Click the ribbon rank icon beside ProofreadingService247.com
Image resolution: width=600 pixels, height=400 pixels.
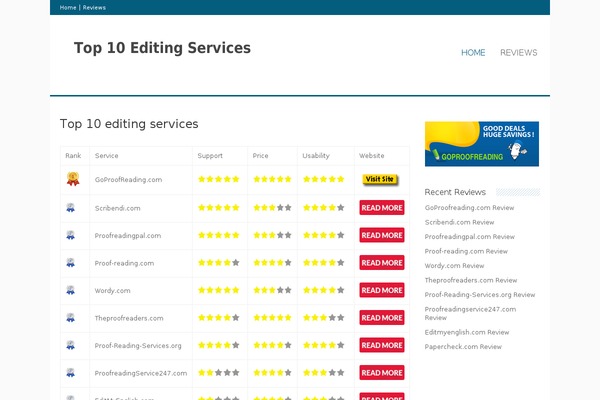[x=70, y=373]
